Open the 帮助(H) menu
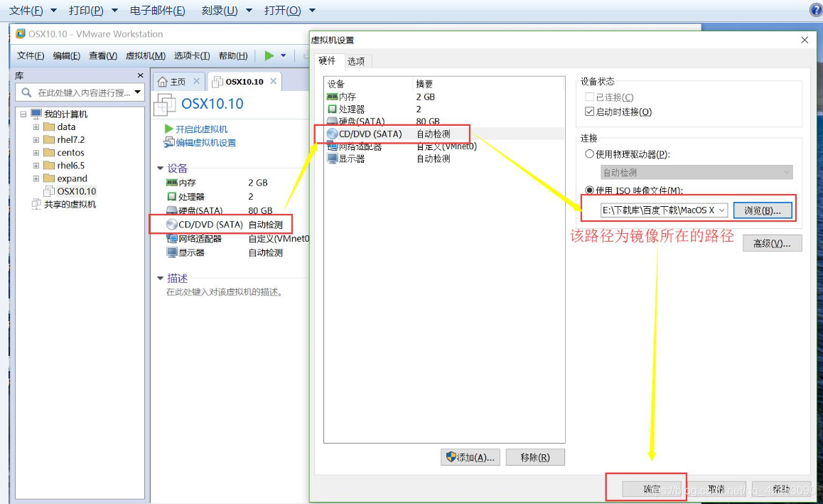This screenshot has width=823, height=504. tap(233, 55)
